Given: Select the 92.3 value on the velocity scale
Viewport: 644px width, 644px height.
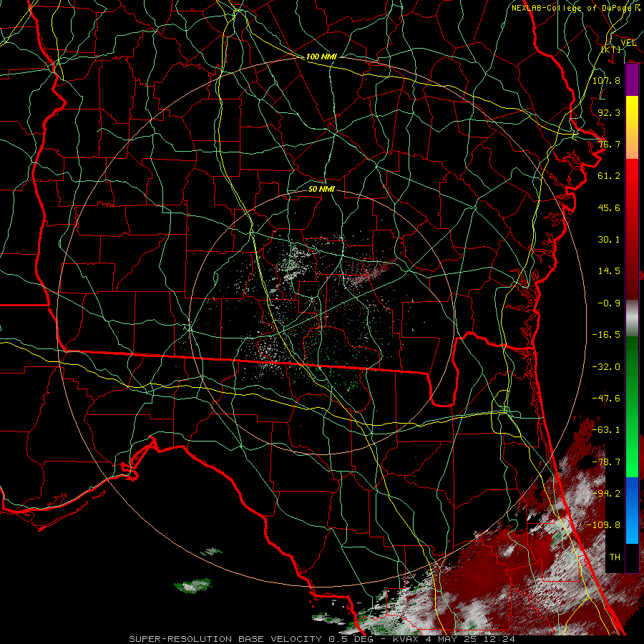Looking at the screenshot, I should point(609,112).
